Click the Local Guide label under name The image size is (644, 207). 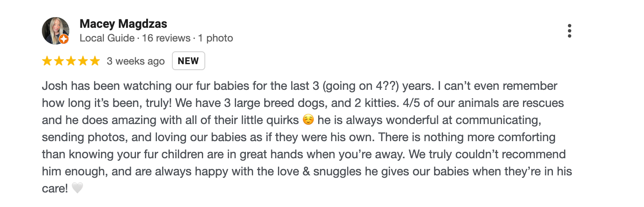click(107, 38)
